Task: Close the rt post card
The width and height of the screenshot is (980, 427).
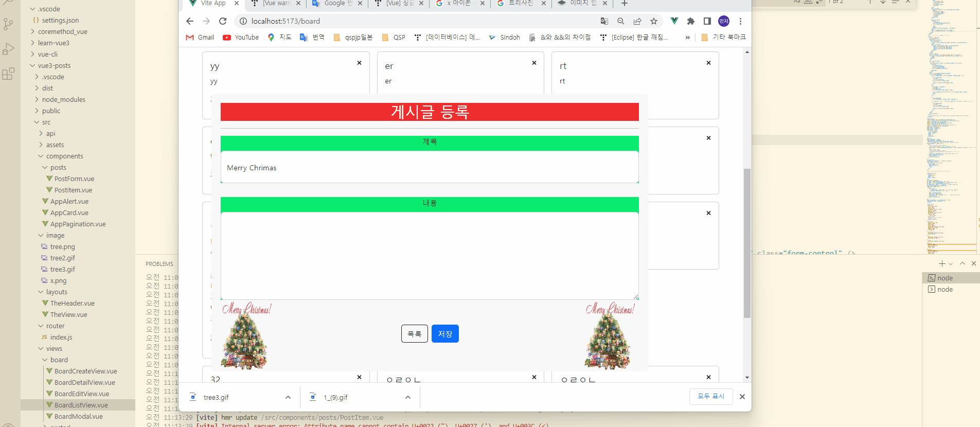Action: point(708,63)
